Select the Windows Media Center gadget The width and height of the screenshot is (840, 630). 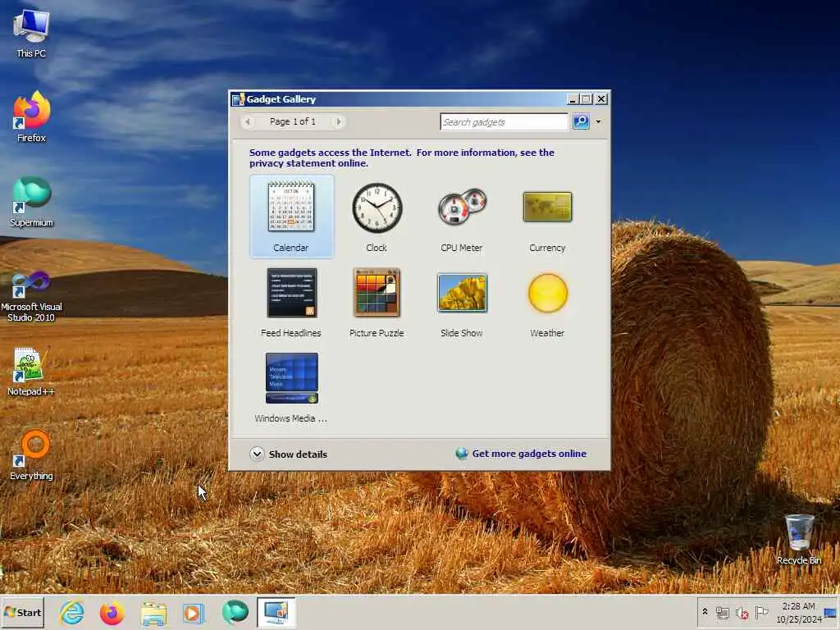click(x=291, y=387)
